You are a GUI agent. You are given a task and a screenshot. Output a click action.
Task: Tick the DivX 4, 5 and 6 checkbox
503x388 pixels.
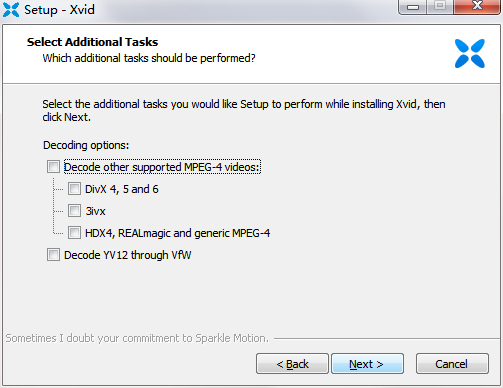(74, 189)
